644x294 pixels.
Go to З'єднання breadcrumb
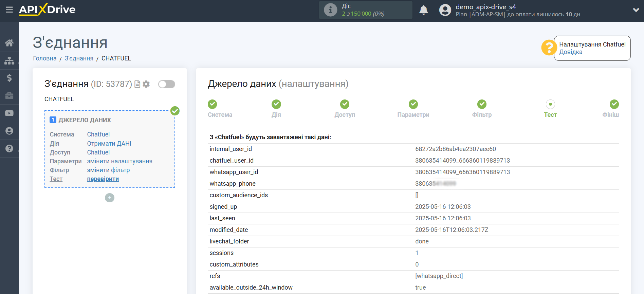coord(79,58)
